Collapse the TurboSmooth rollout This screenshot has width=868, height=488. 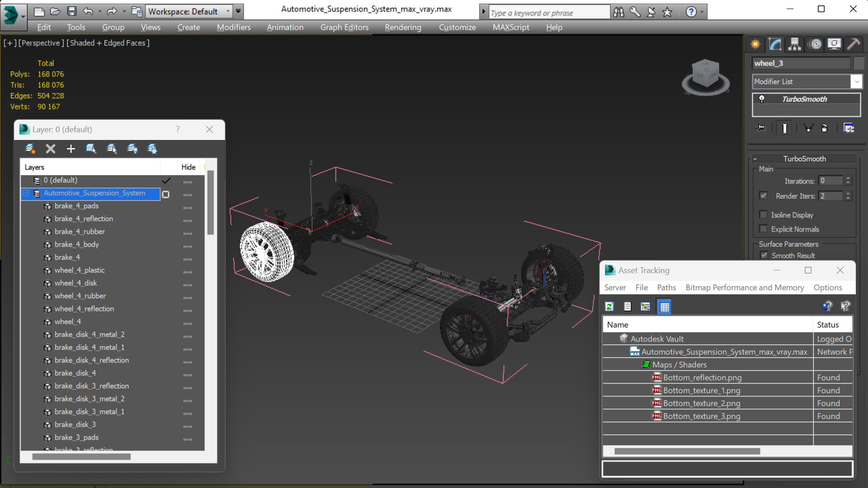pos(755,159)
